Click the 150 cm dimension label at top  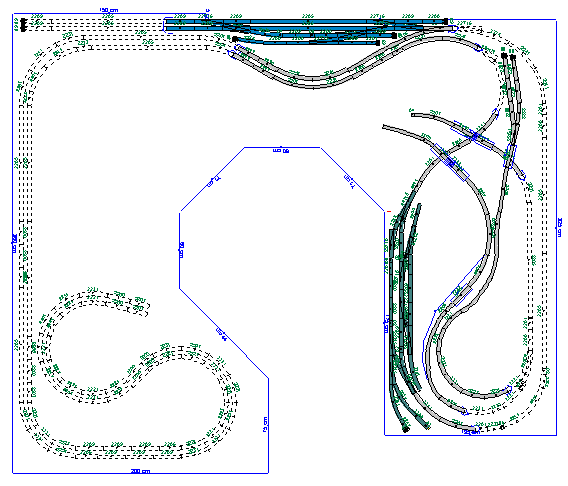click(x=109, y=10)
